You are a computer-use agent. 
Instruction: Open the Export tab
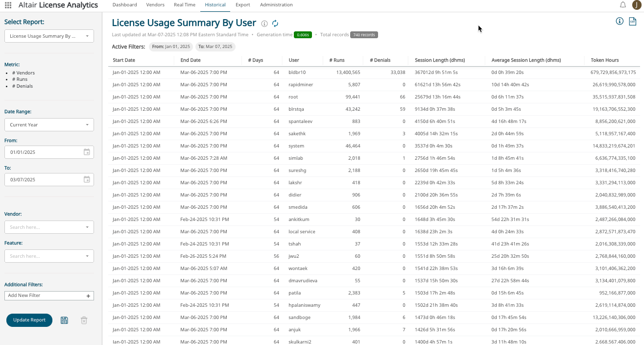(242, 5)
